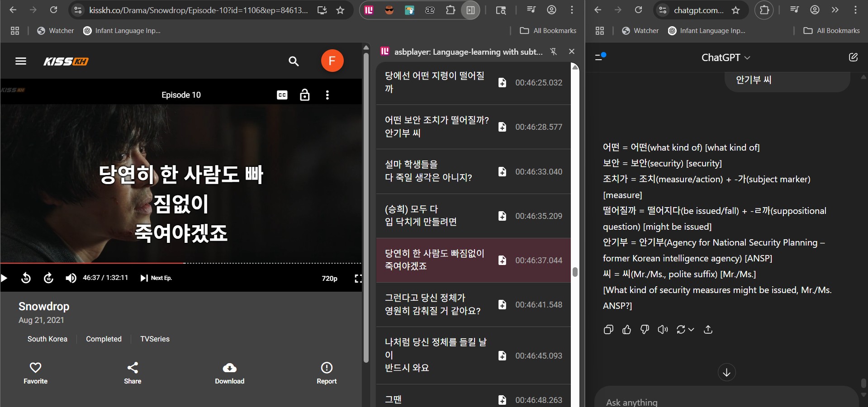Expand hidden toolbar items in ChatGPT window
Screen dimensions: 868x407
(835, 9)
